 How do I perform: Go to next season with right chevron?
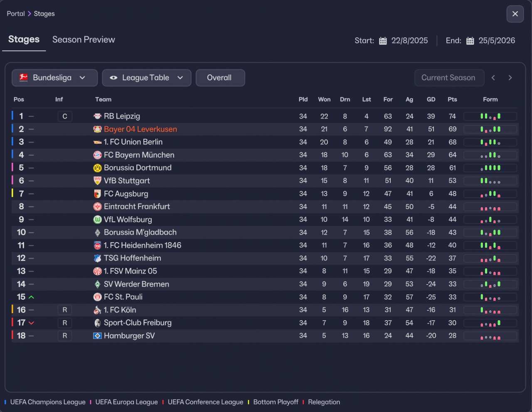click(x=510, y=78)
